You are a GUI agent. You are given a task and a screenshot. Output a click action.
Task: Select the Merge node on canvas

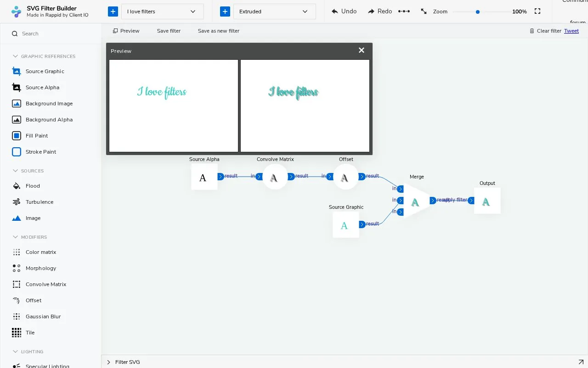[415, 201]
